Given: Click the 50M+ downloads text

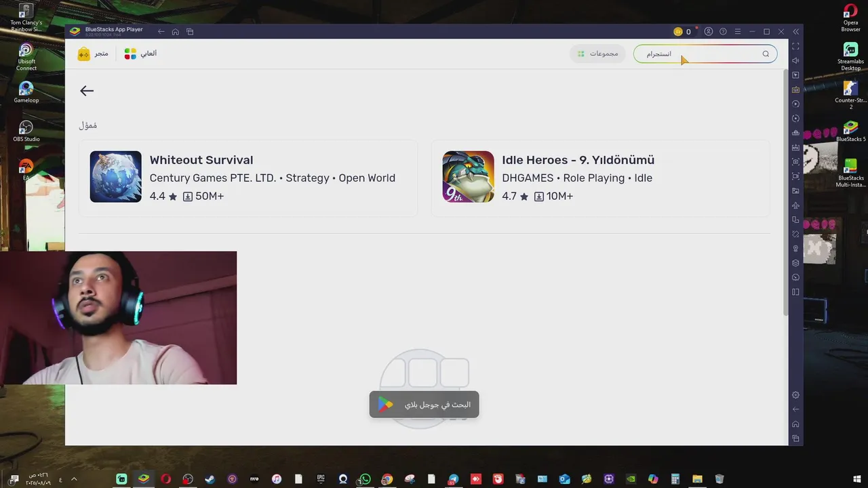Looking at the screenshot, I should pyautogui.click(x=210, y=197).
